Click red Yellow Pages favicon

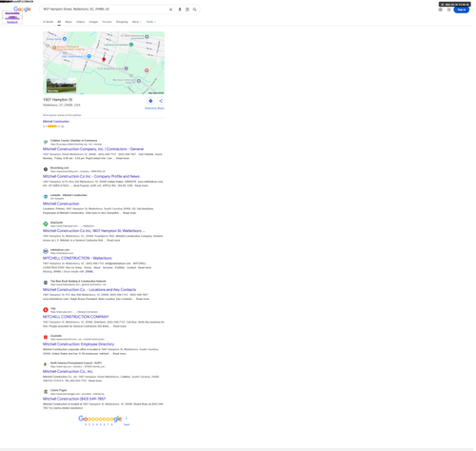pyautogui.click(x=46, y=310)
